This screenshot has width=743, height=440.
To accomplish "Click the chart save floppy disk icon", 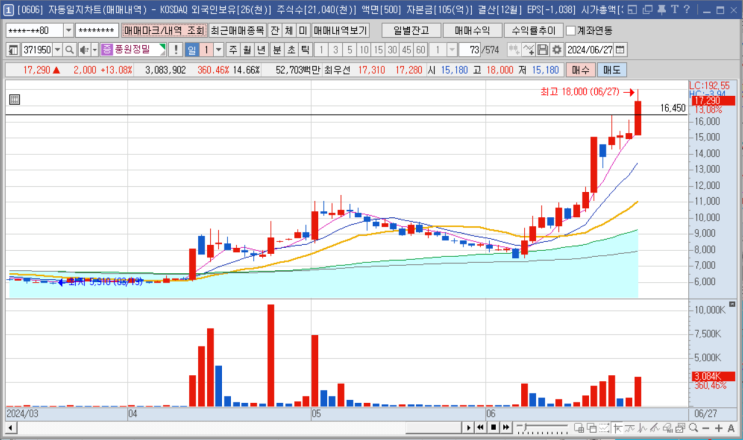I will pos(543,50).
